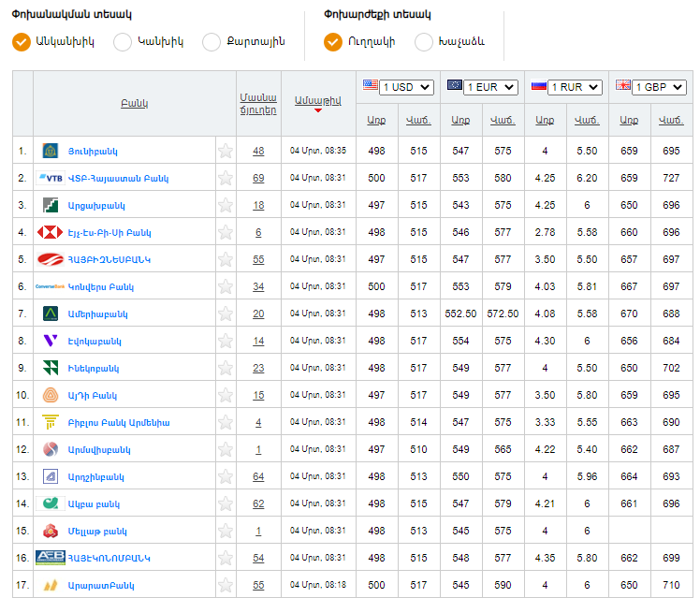Select the Կանխիկ radio option
The height and width of the screenshot is (598, 700).
(123, 42)
